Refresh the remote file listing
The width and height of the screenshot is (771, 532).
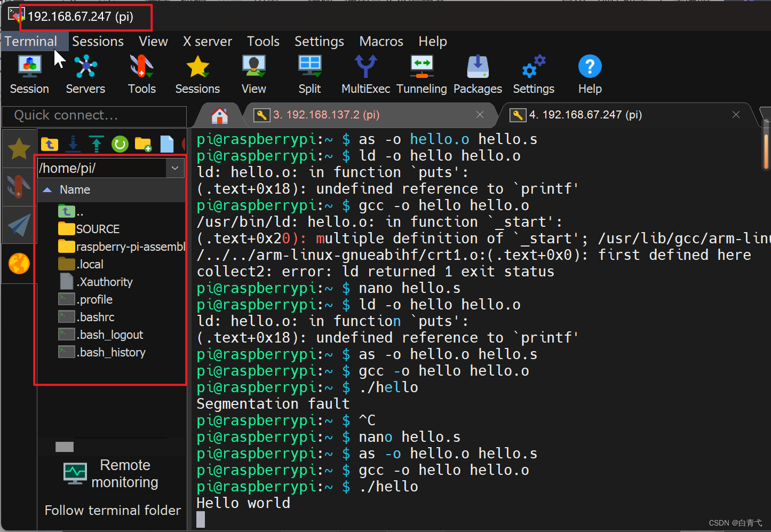[x=119, y=144]
